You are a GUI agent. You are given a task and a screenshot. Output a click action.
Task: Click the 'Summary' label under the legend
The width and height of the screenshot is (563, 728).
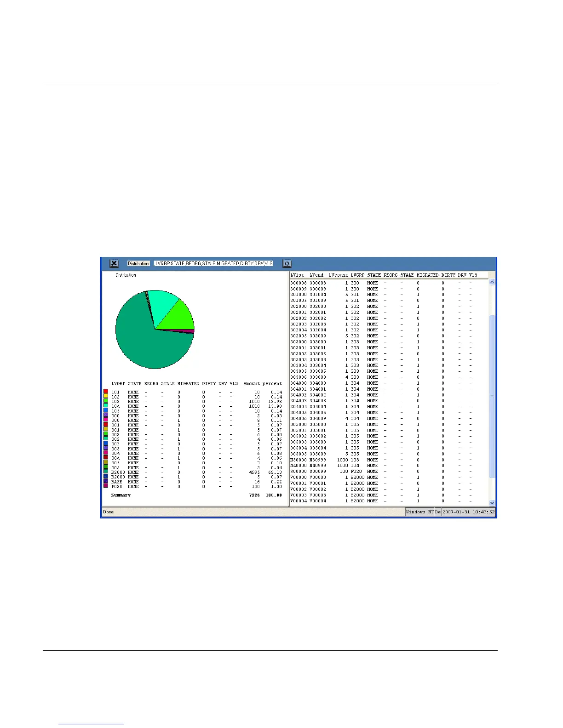121,495
